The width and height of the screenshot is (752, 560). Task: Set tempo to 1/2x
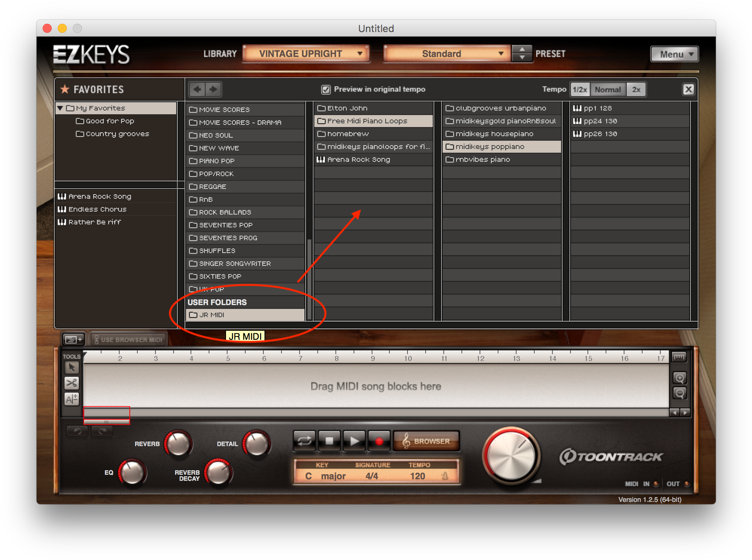[580, 90]
